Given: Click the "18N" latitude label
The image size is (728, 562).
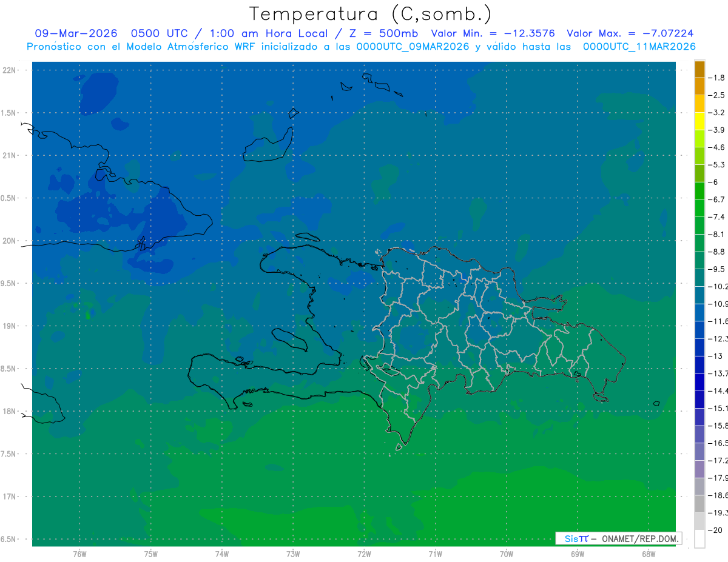Looking at the screenshot, I should click(x=10, y=412).
